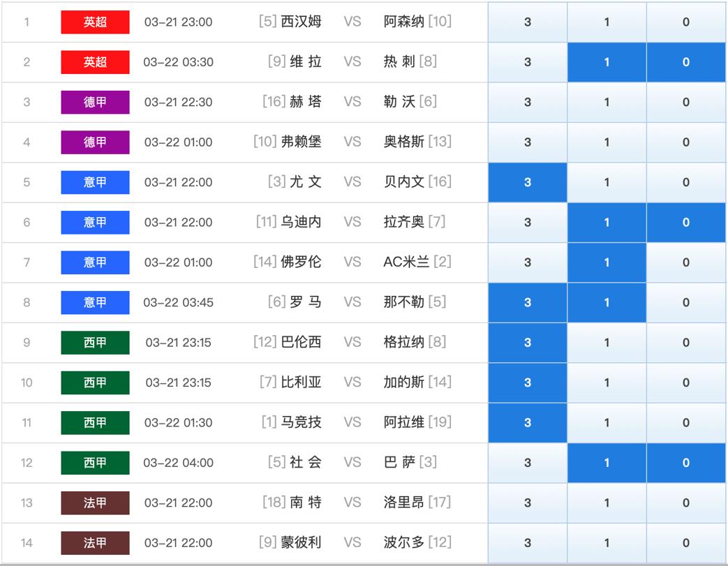Select 3 for 乌迪内 vs 拉齐奥

click(x=528, y=223)
